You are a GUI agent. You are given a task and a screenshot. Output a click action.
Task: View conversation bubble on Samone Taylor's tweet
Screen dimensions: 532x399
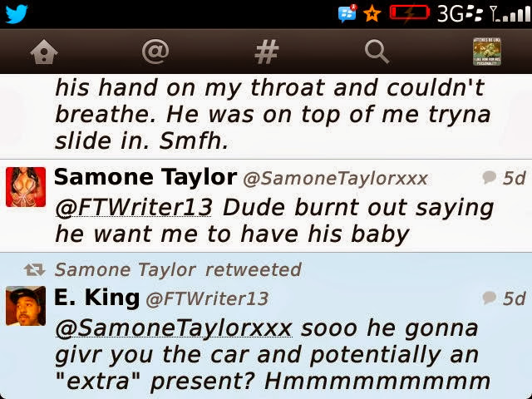coord(490,177)
